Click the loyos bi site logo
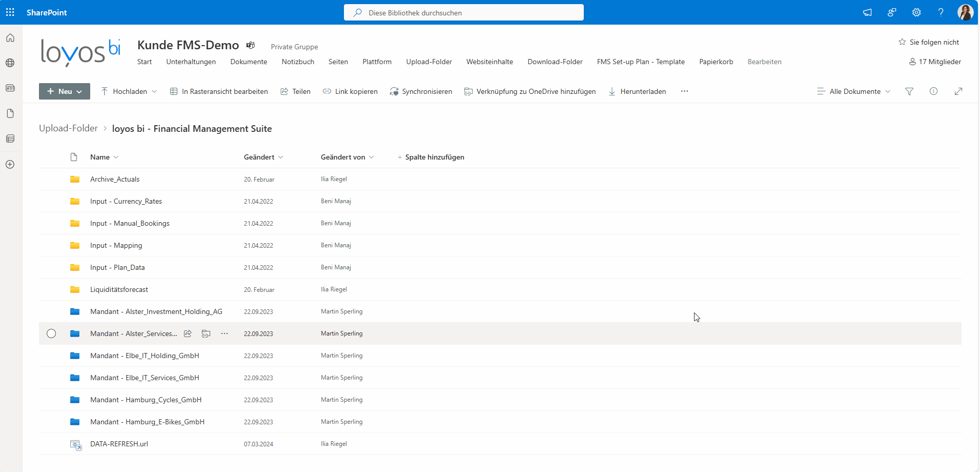980x472 pixels. pos(80,52)
